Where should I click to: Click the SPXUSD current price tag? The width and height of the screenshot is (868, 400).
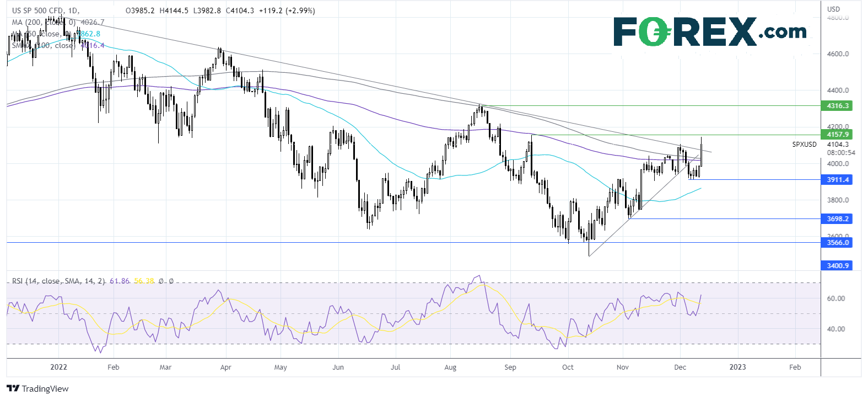pos(805,145)
